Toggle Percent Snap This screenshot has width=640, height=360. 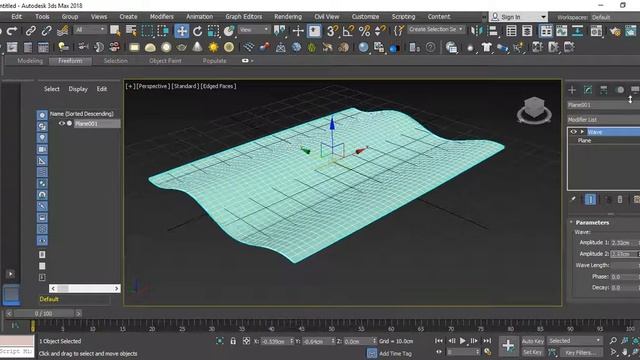[x=364, y=31]
